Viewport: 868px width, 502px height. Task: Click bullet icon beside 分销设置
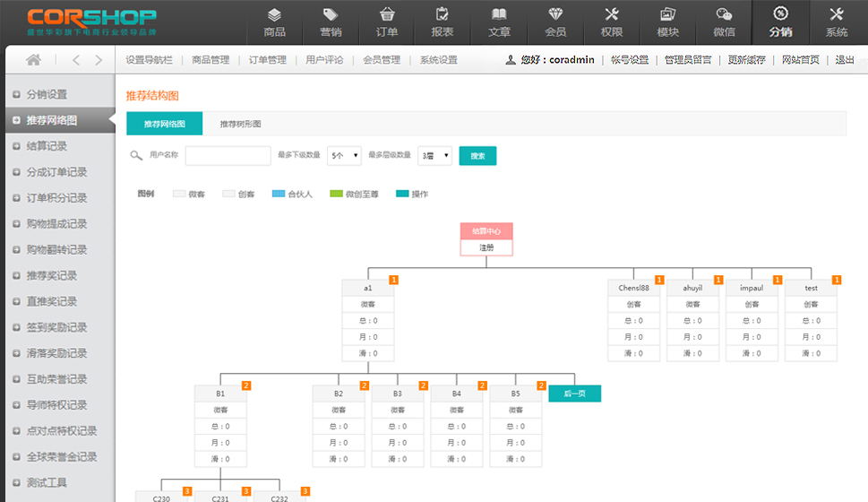(16, 95)
